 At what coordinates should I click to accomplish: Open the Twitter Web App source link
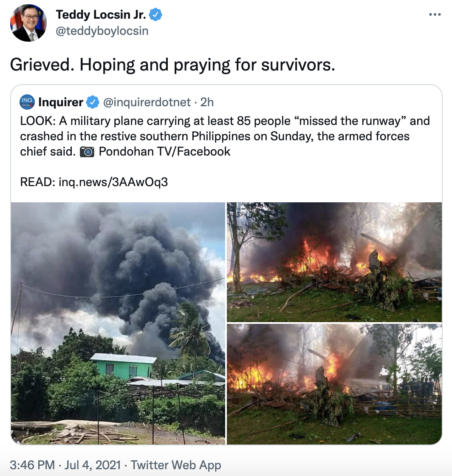176,465
